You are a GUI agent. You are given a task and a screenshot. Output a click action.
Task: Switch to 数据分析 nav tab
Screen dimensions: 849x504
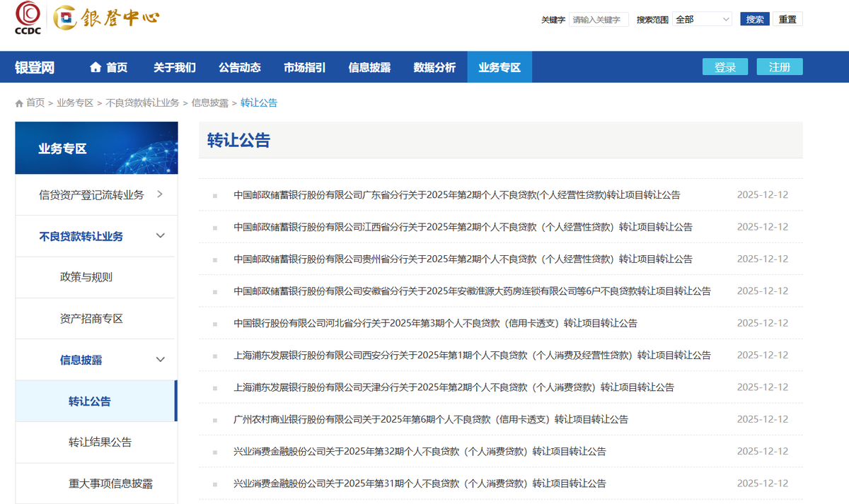pyautogui.click(x=434, y=68)
